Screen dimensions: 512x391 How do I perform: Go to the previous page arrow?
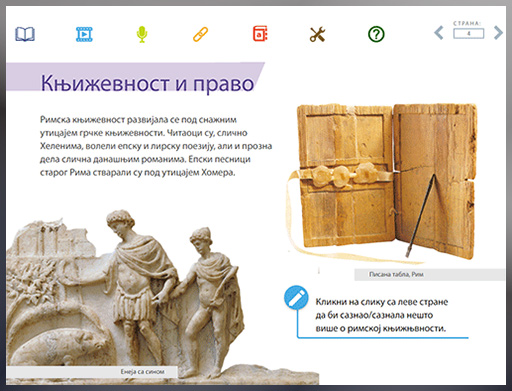click(439, 33)
